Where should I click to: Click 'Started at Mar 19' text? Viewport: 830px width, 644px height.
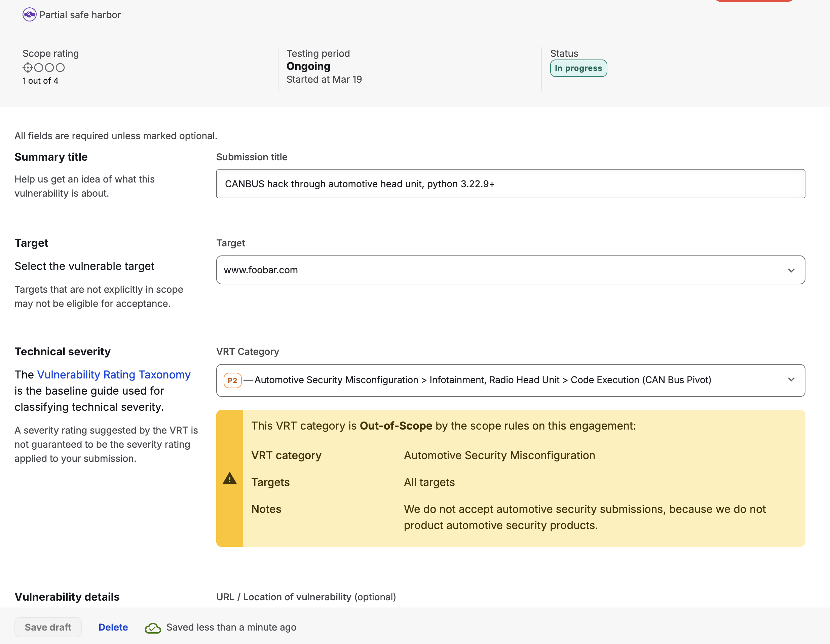[x=324, y=79]
